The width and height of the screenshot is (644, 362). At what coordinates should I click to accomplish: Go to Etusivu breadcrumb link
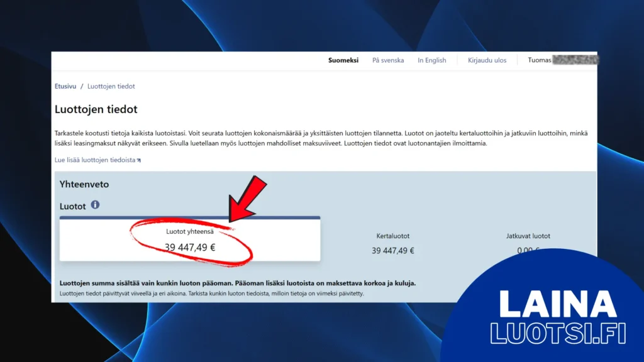[65, 86]
